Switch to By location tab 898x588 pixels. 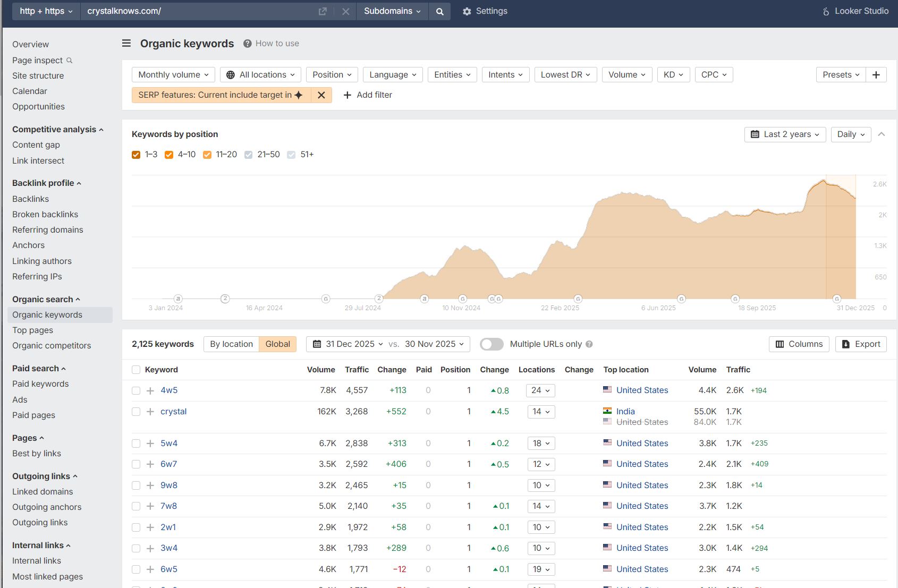231,344
